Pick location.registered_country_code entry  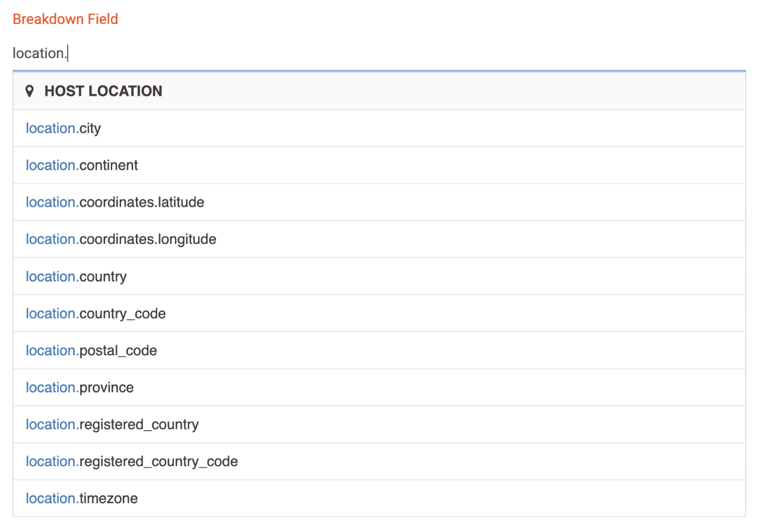pos(132,462)
